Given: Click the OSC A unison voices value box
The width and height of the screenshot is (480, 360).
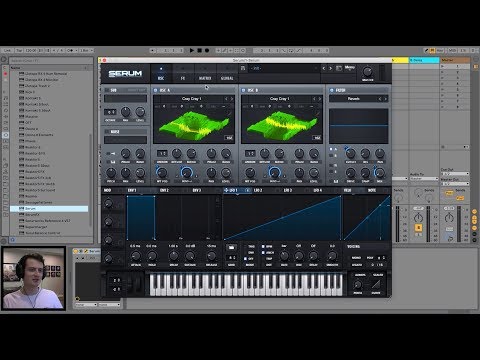Looking at the screenshot, I should point(162,153).
